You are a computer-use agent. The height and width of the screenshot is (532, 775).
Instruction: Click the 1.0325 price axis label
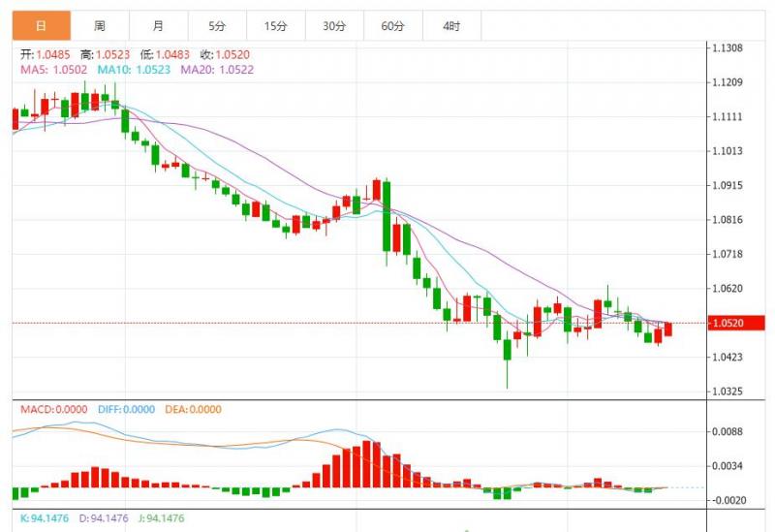click(x=728, y=391)
